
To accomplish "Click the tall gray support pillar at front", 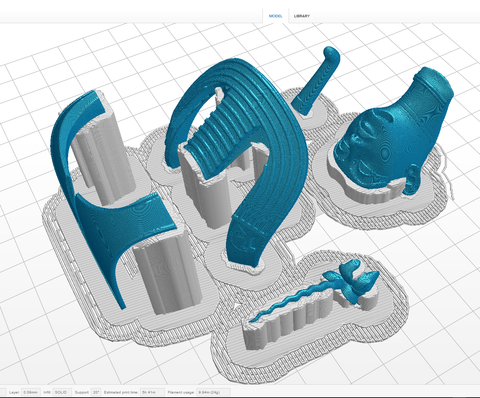I will pos(167,273).
